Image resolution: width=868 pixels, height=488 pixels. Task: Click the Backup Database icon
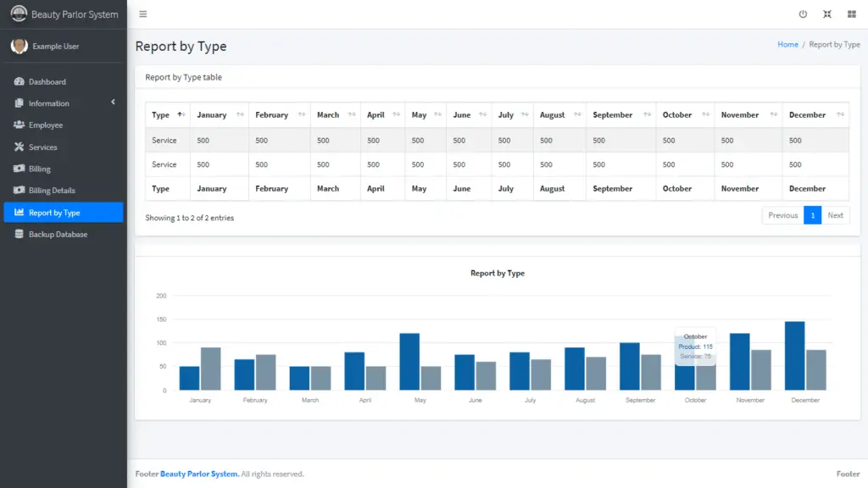point(19,234)
